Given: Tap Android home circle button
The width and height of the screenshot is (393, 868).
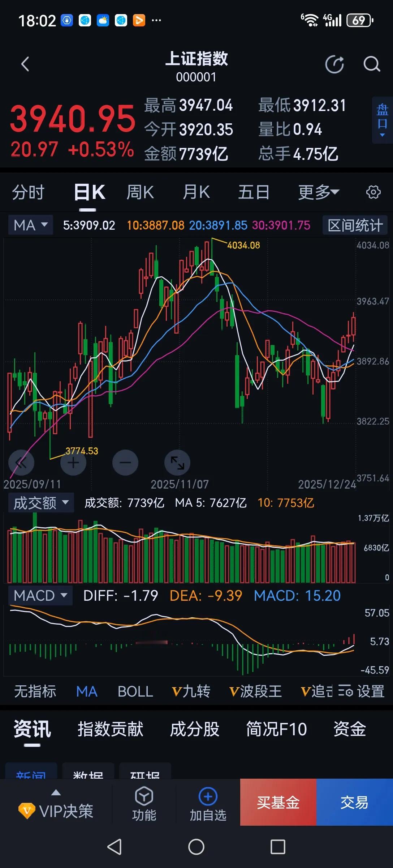Looking at the screenshot, I should tap(196, 847).
